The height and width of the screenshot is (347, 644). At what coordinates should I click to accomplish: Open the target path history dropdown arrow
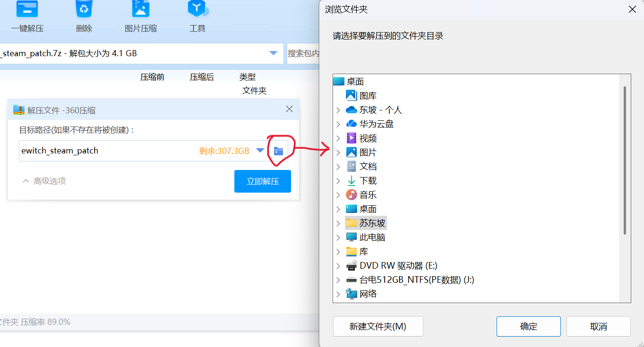[260, 151]
